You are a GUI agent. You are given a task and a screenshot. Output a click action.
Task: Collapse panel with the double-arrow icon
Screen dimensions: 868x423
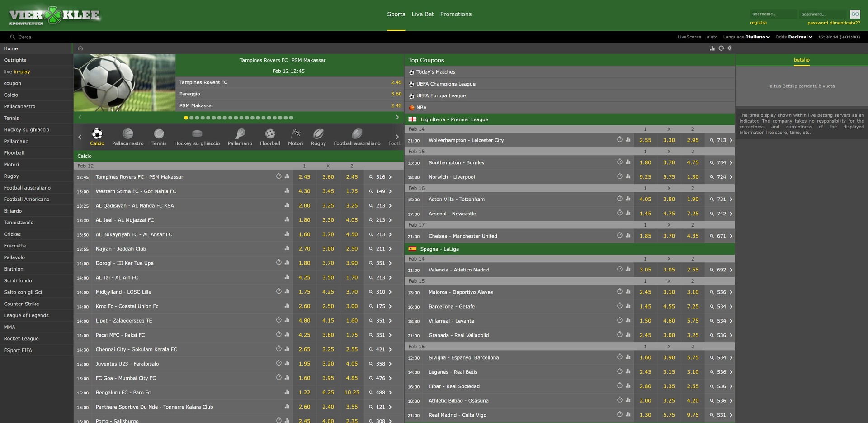tap(729, 48)
